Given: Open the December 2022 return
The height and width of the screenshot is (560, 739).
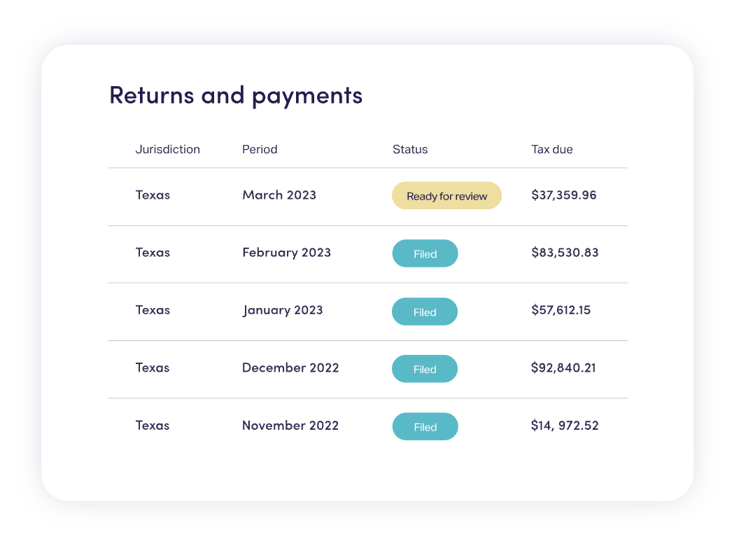Looking at the screenshot, I should coord(290,367).
